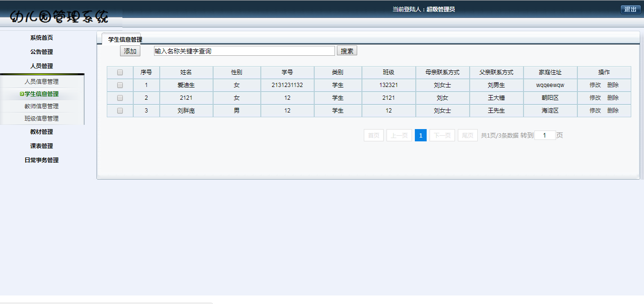
Task: Check the checkbox for row 刘胖庞
Action: tap(120, 111)
